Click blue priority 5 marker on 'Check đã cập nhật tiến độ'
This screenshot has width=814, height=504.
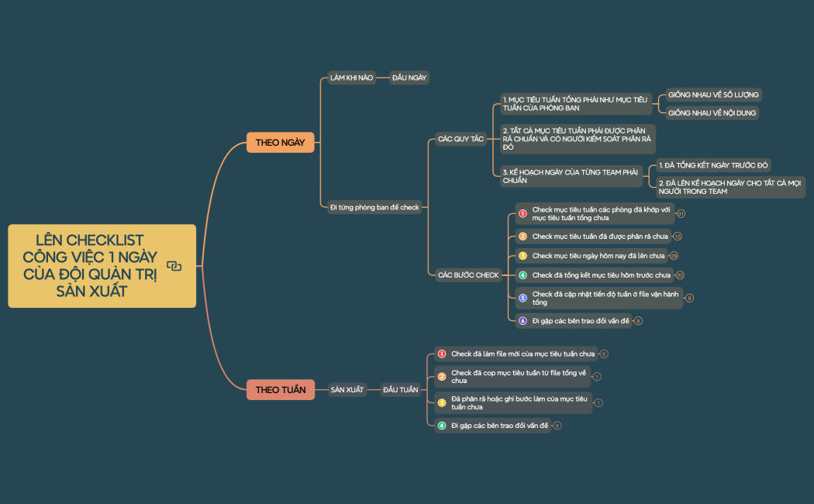point(523,298)
